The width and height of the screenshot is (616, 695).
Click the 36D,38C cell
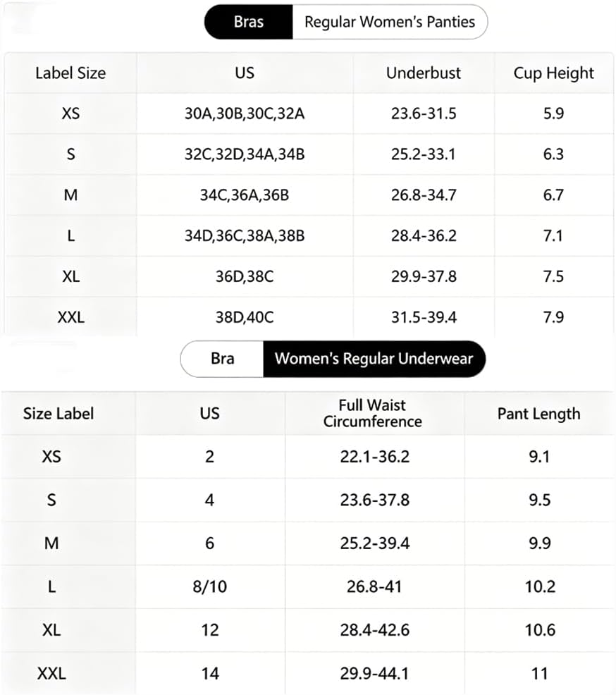pyautogui.click(x=245, y=276)
